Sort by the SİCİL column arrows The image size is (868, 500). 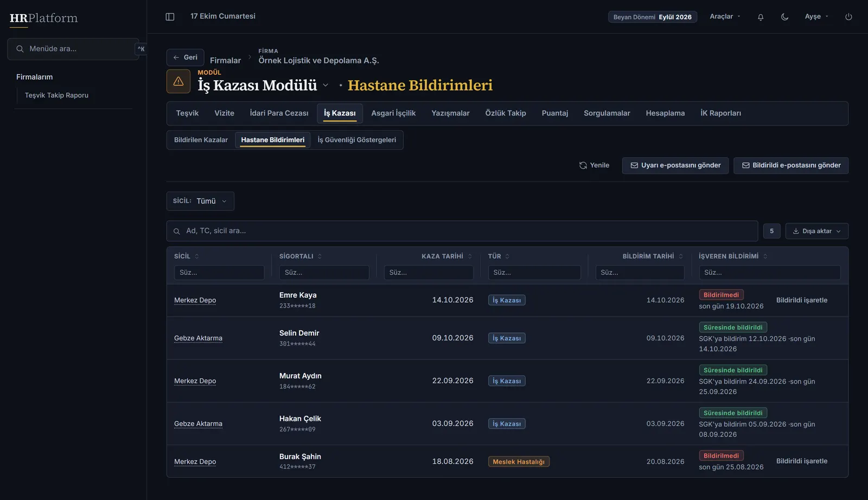(197, 257)
